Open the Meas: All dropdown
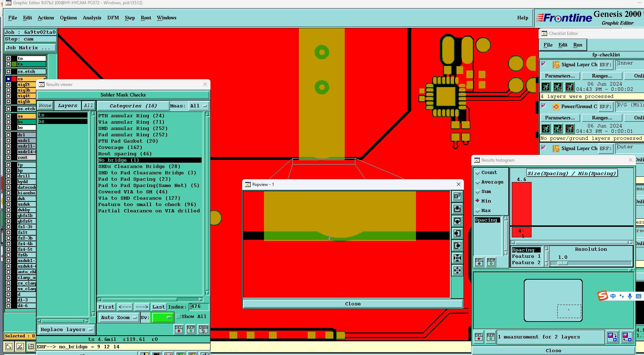644x355 pixels. click(x=198, y=106)
